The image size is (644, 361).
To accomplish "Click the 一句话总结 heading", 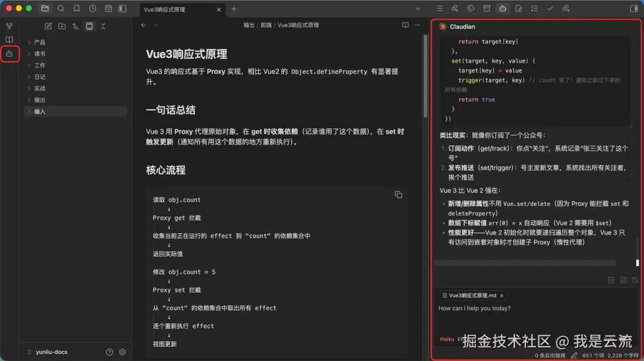I will 171,110.
